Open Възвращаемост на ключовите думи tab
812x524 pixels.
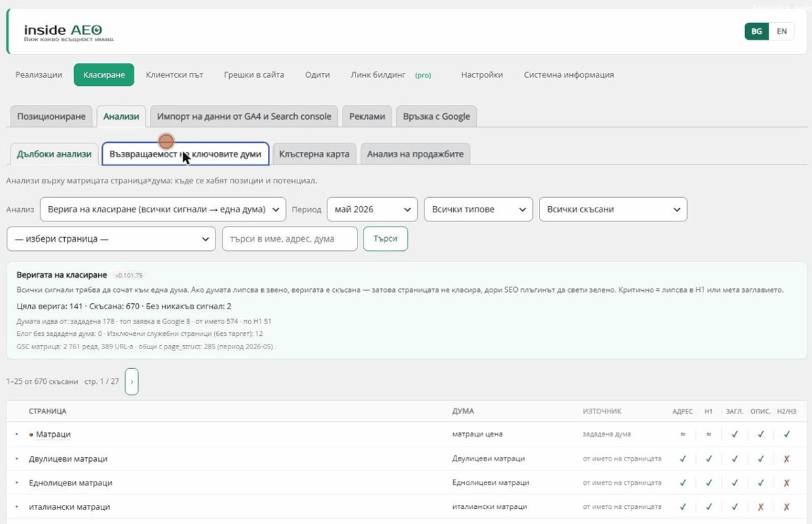click(x=185, y=154)
